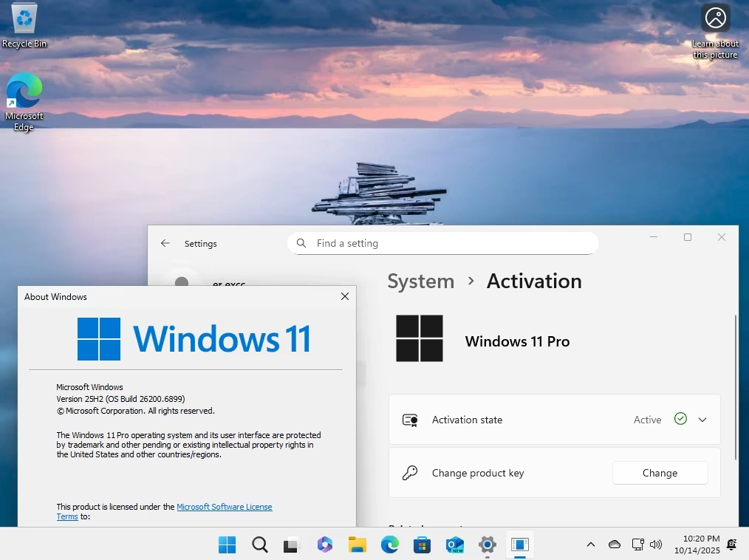Open the Outlook (New) app

[x=454, y=544]
